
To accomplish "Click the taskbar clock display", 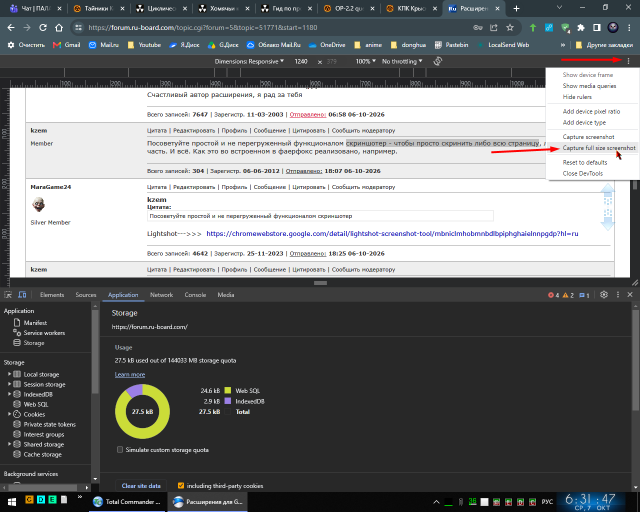I will [x=591, y=502].
